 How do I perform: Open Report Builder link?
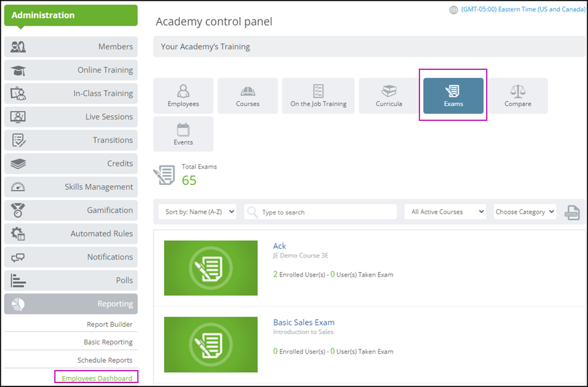point(110,324)
